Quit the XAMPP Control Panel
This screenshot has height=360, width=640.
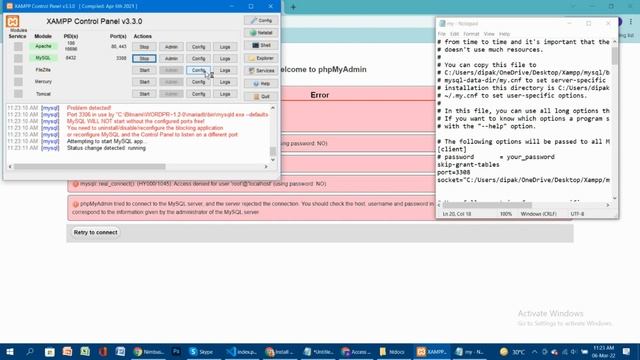(x=261, y=96)
